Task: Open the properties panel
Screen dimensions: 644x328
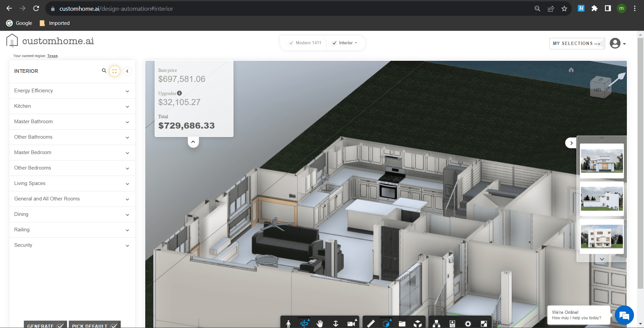Action: [452, 324]
